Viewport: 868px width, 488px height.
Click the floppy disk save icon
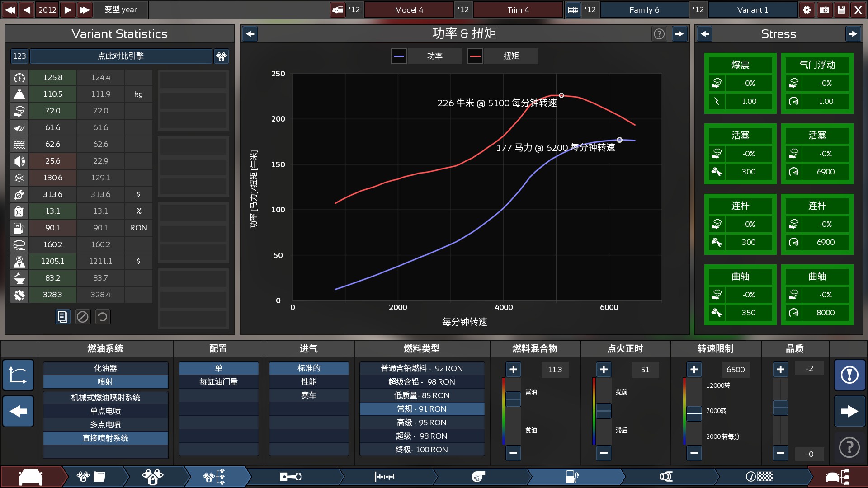tap(841, 9)
